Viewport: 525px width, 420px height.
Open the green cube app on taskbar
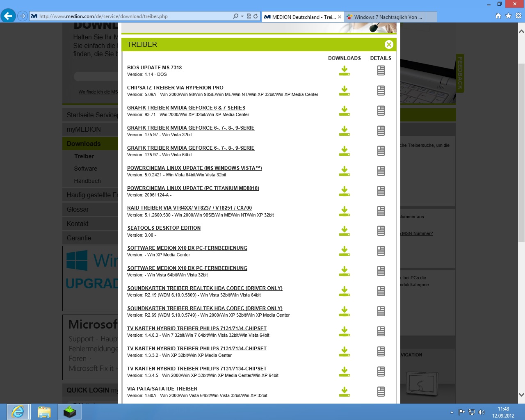coord(70,412)
